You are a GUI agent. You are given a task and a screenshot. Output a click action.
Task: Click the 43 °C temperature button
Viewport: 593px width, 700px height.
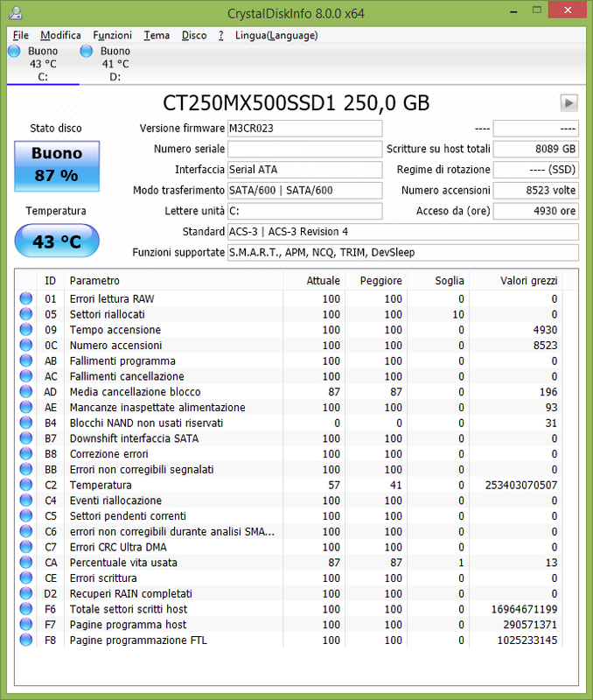[57, 241]
